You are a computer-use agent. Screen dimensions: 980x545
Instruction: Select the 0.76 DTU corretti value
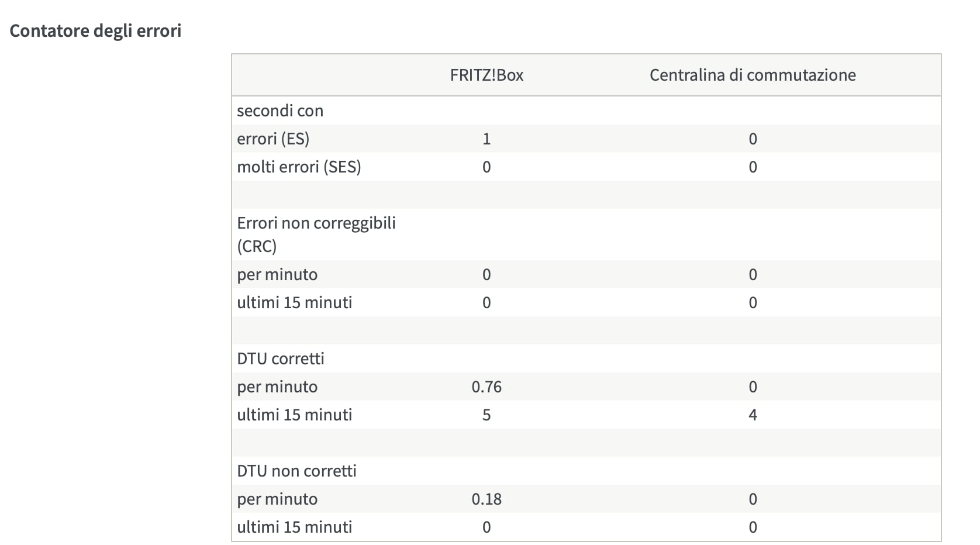(x=486, y=387)
